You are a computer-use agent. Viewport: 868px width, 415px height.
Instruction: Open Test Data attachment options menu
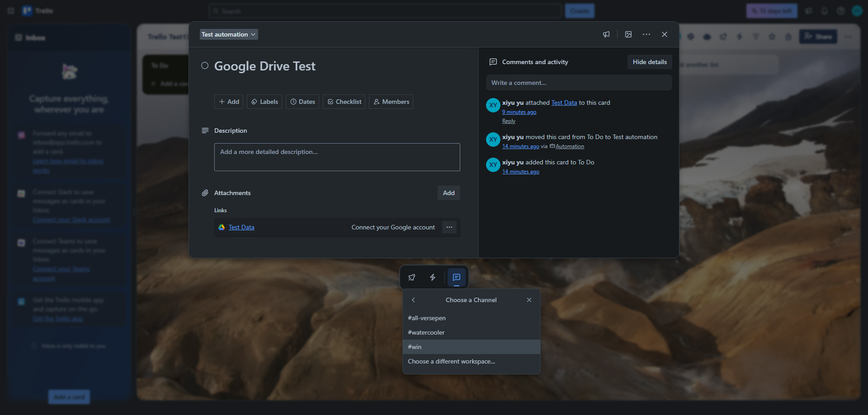click(449, 227)
